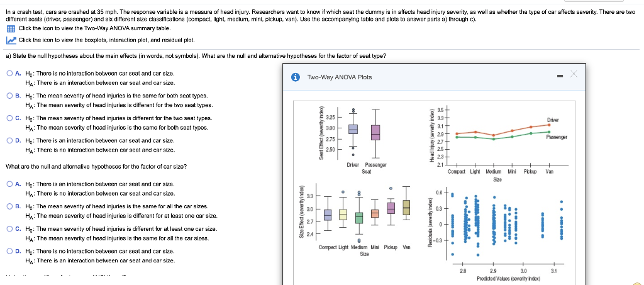
Task: Click the Pickup boxplot in size effect chart
Action: pos(391,208)
